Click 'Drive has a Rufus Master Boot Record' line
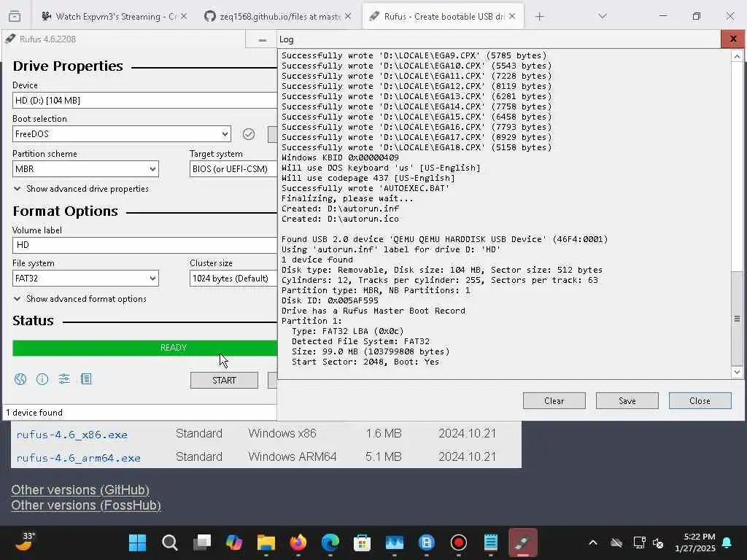Viewport: 747px width, 560px height. (x=373, y=311)
